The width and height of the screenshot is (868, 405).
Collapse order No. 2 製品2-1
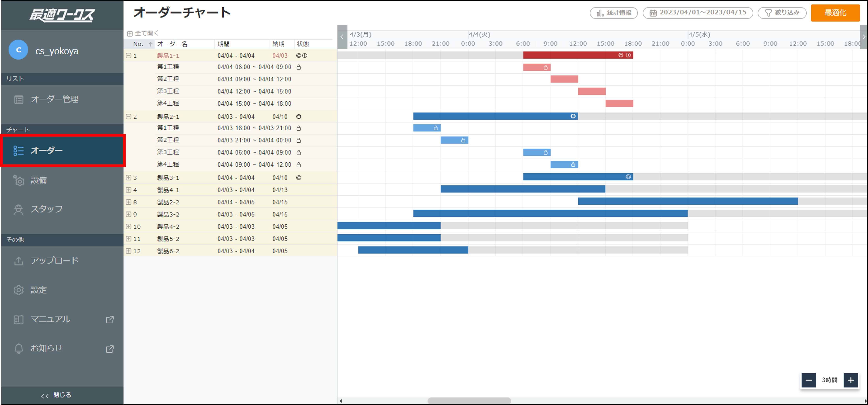tap(128, 116)
